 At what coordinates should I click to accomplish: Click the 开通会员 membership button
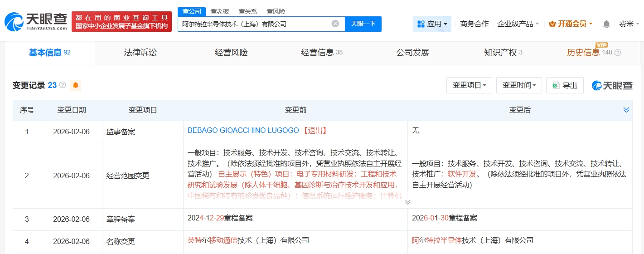point(571,24)
